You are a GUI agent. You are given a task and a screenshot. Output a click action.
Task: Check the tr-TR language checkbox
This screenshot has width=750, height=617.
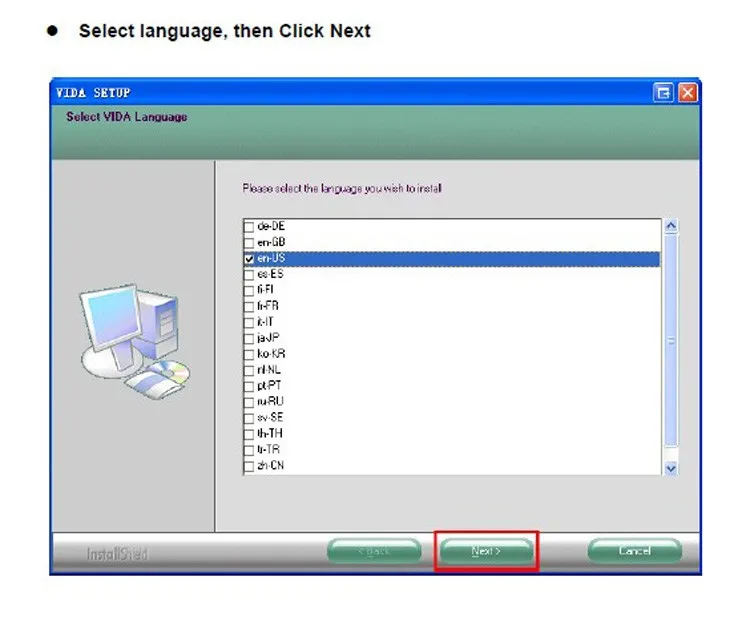tap(249, 450)
